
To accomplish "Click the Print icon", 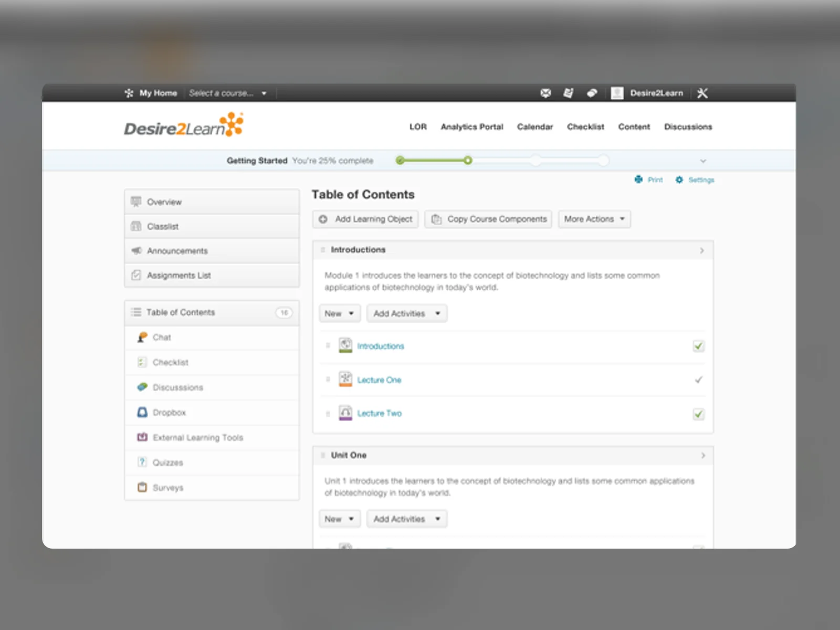I will pyautogui.click(x=638, y=180).
